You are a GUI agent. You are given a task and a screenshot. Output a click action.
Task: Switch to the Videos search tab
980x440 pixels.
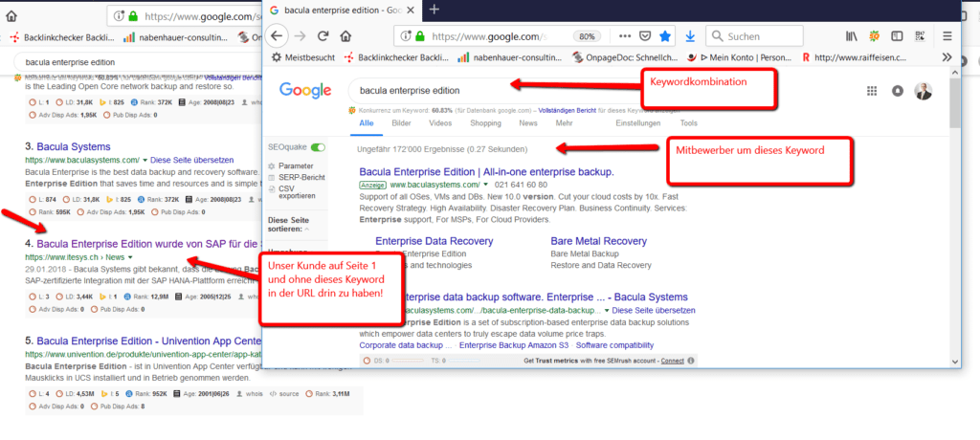tap(440, 123)
